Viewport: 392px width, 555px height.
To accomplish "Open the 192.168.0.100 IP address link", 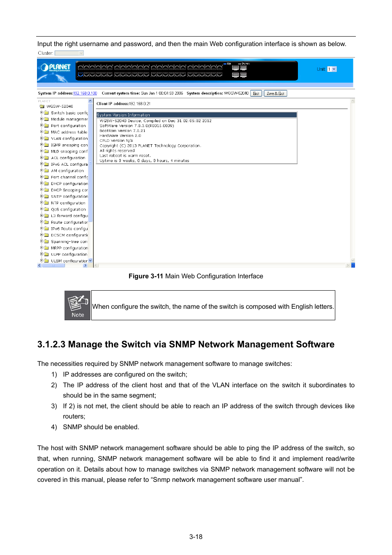I will [85, 93].
